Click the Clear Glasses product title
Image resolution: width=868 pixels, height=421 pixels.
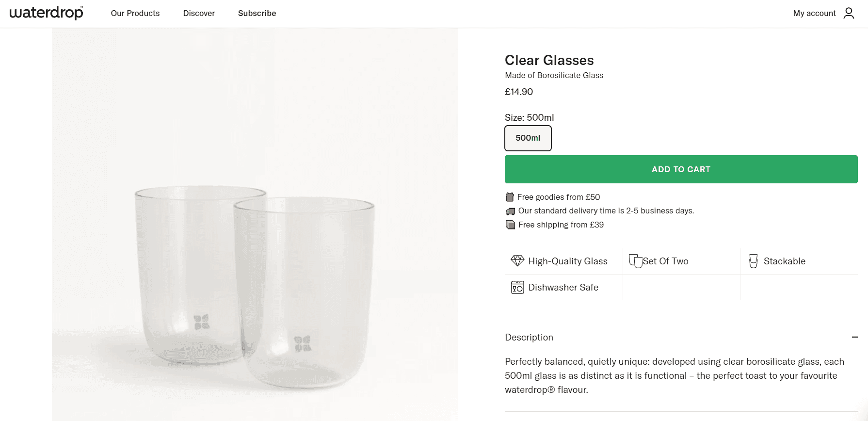(x=549, y=60)
